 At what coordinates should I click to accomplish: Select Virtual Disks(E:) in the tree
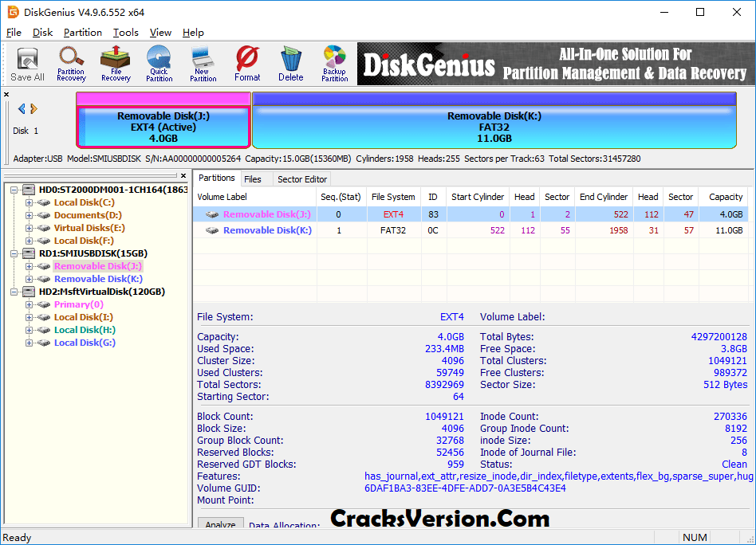coord(89,228)
